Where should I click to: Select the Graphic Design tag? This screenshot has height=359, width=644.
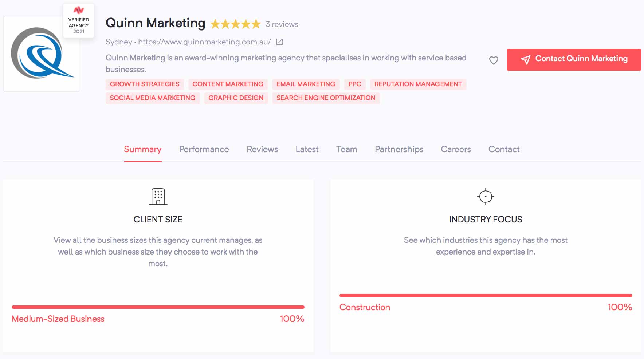coord(236,98)
